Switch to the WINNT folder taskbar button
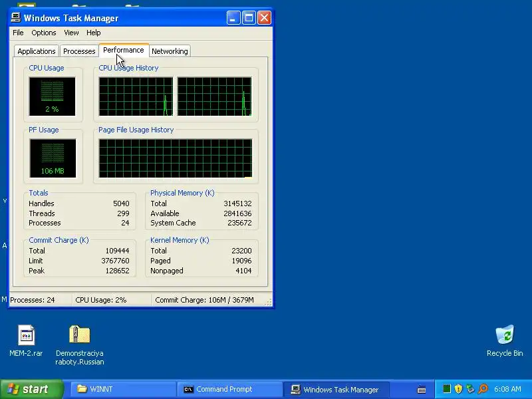This screenshot has width=532, height=399. (x=123, y=389)
